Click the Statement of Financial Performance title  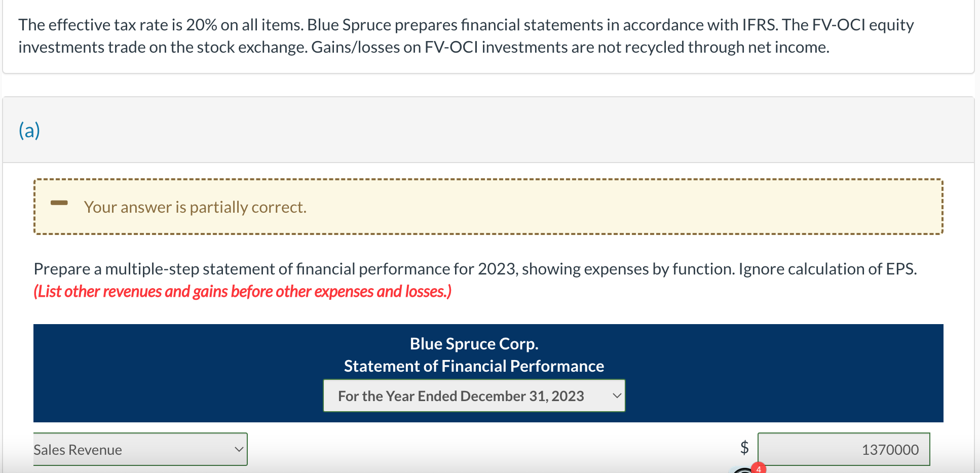(474, 366)
